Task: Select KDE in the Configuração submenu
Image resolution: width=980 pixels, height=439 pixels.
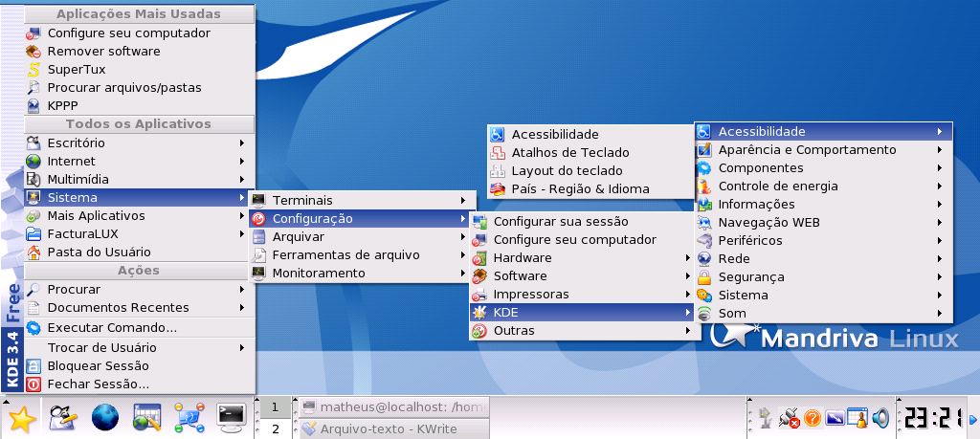Action: pyautogui.click(x=583, y=312)
